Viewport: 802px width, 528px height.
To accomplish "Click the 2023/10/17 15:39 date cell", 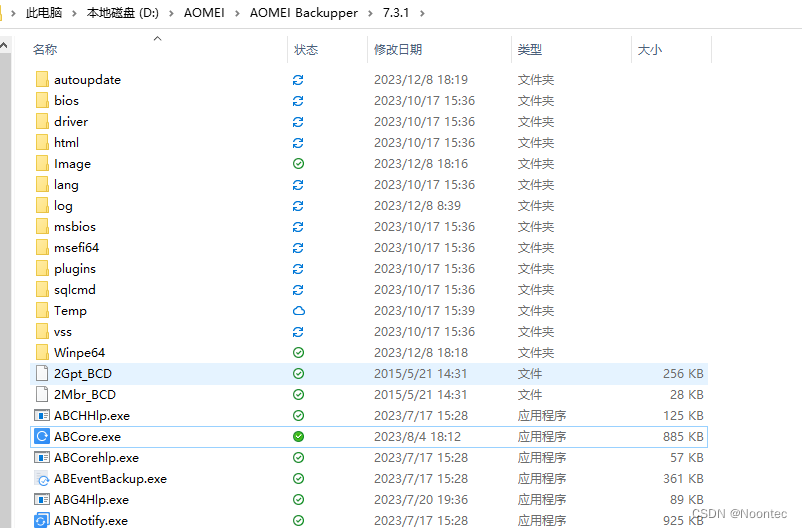I will 425,311.
